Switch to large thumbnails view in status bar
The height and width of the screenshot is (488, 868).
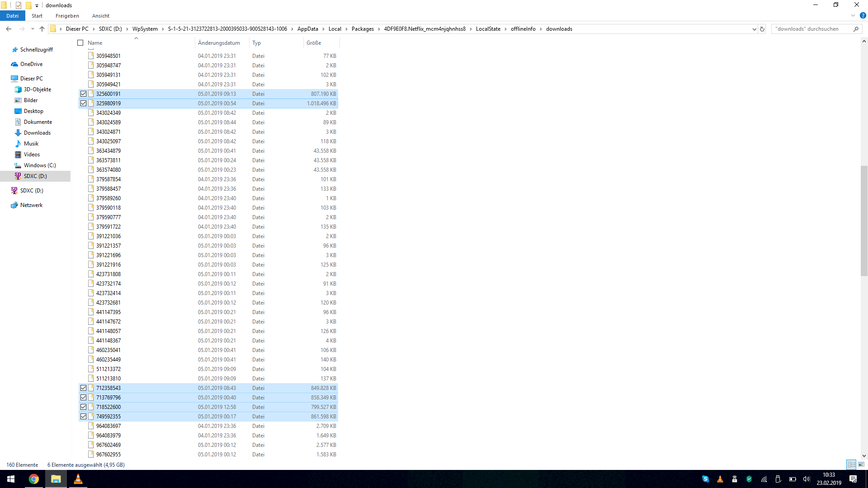tap(861, 465)
